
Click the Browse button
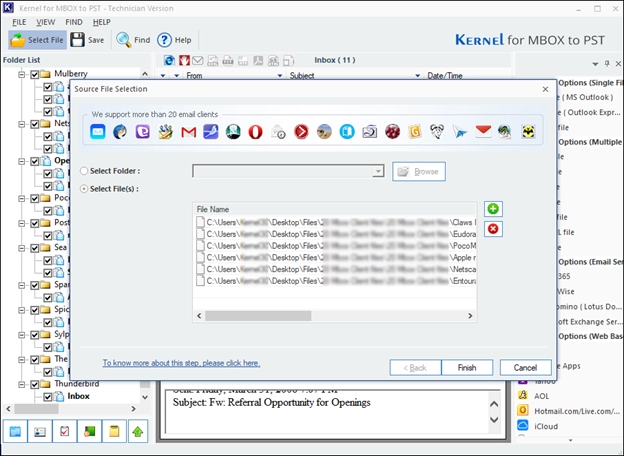[419, 171]
